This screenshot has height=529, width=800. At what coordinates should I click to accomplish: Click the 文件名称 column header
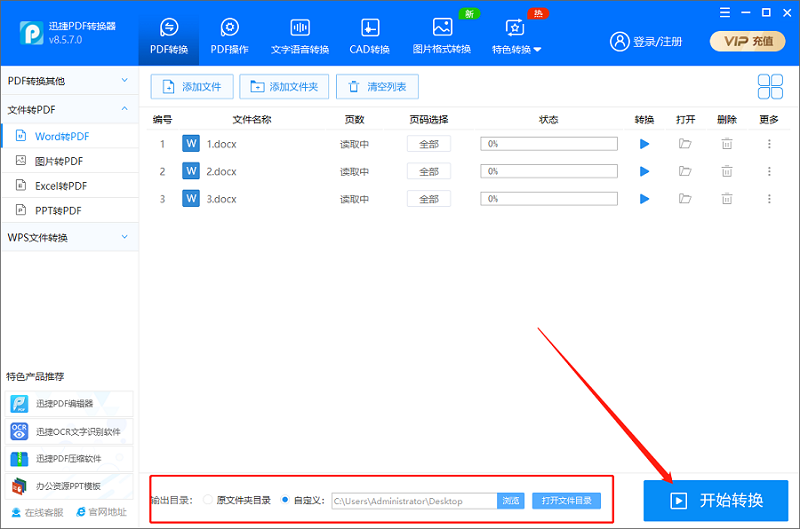252,119
